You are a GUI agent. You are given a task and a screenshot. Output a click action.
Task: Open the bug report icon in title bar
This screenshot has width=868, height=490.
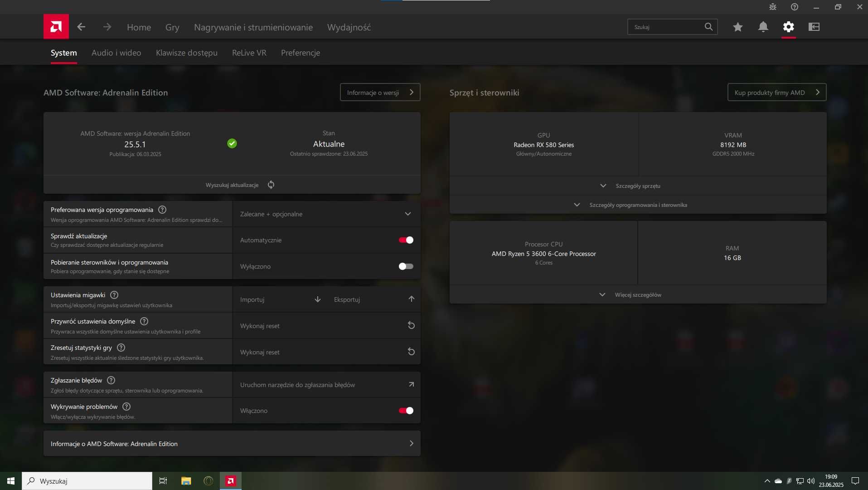coord(772,7)
